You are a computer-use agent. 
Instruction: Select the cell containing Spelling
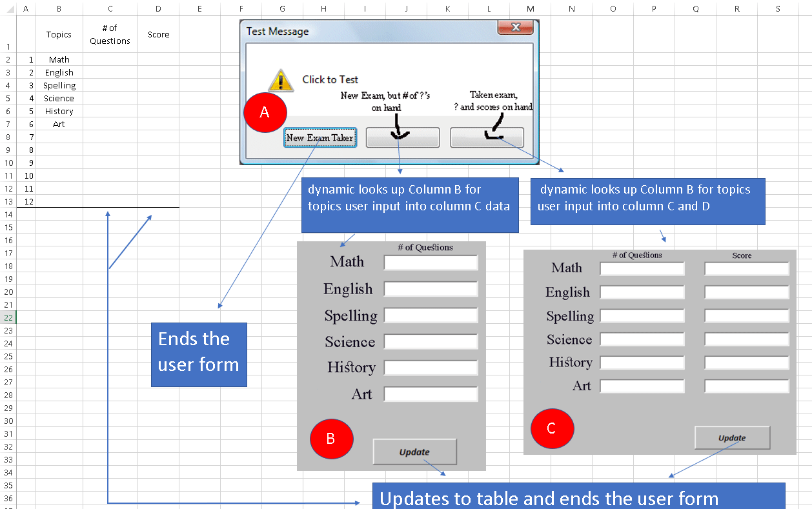59,85
